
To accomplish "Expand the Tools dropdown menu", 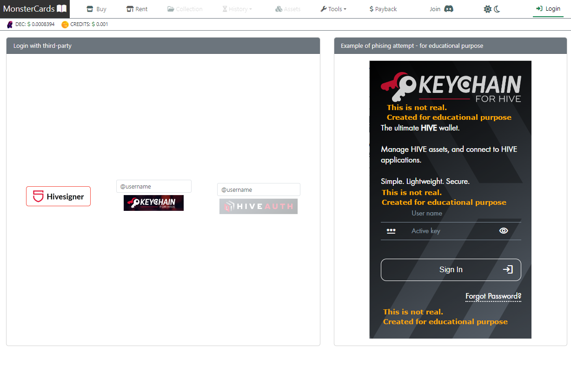I will (333, 9).
